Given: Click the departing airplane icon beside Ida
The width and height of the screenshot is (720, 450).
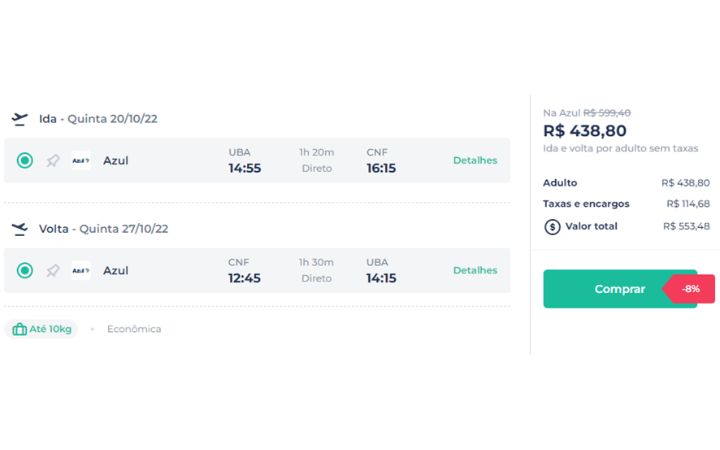Looking at the screenshot, I should [x=20, y=119].
